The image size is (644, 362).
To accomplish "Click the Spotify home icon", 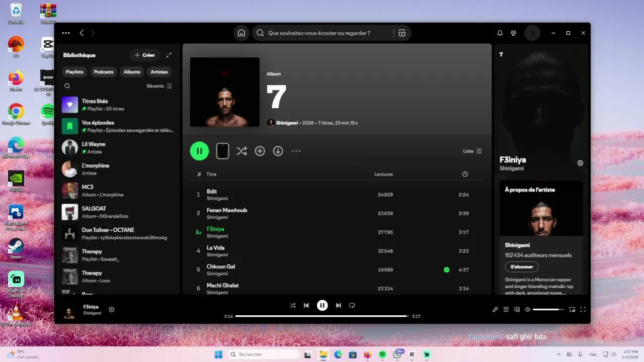I will coord(242,33).
